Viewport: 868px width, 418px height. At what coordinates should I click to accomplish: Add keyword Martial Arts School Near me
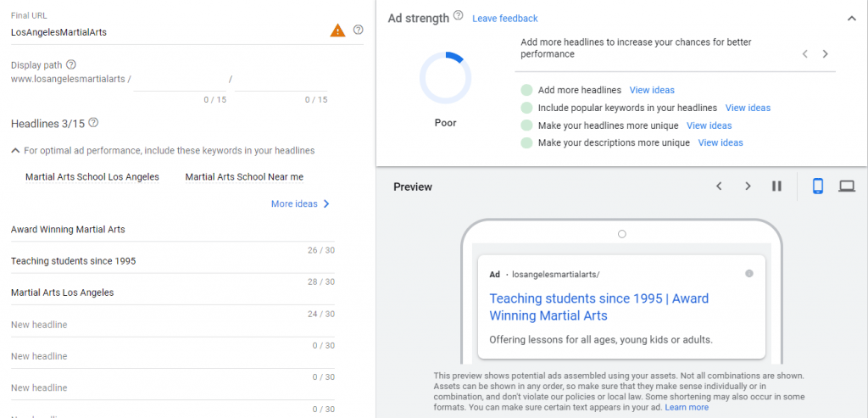click(x=244, y=177)
